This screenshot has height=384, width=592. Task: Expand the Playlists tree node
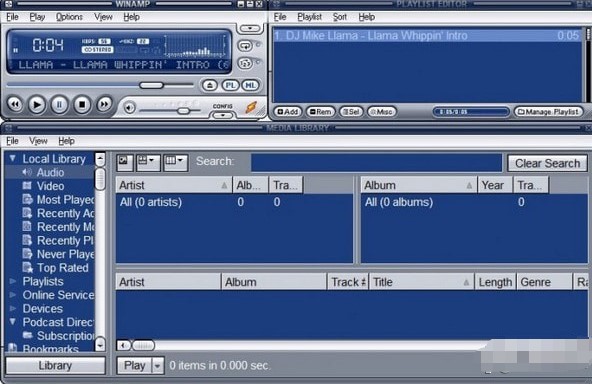pos(12,281)
